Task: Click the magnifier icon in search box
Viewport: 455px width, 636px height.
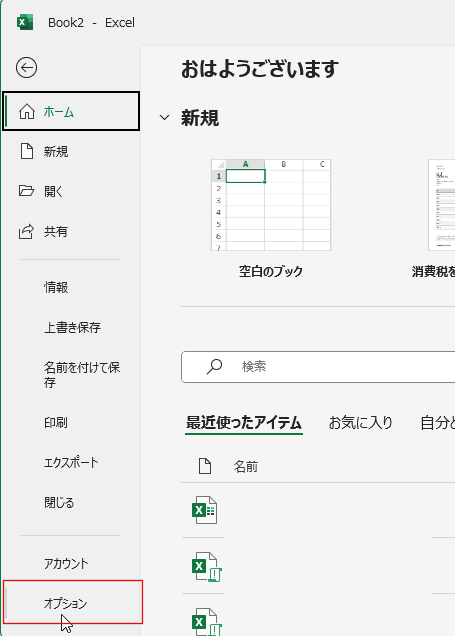Action: click(214, 367)
